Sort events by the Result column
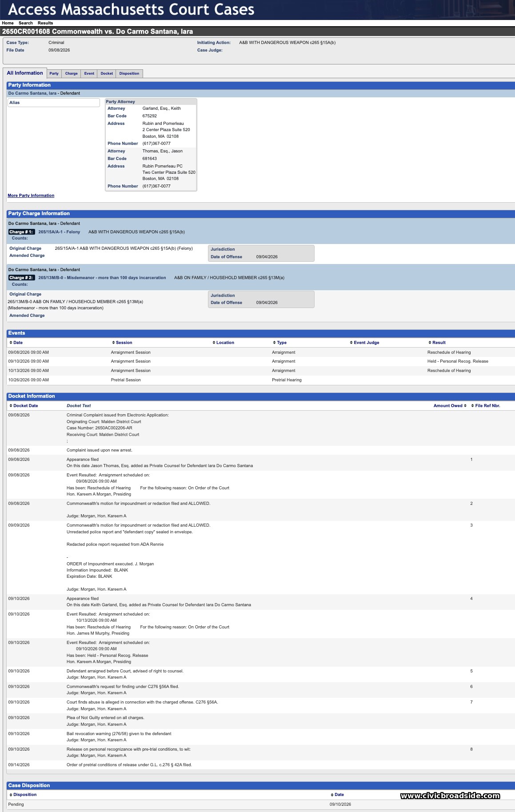 (x=437, y=343)
